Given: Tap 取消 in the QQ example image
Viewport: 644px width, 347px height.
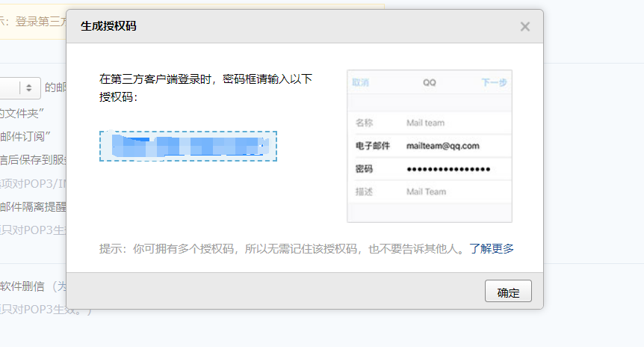Looking at the screenshot, I should pos(361,83).
